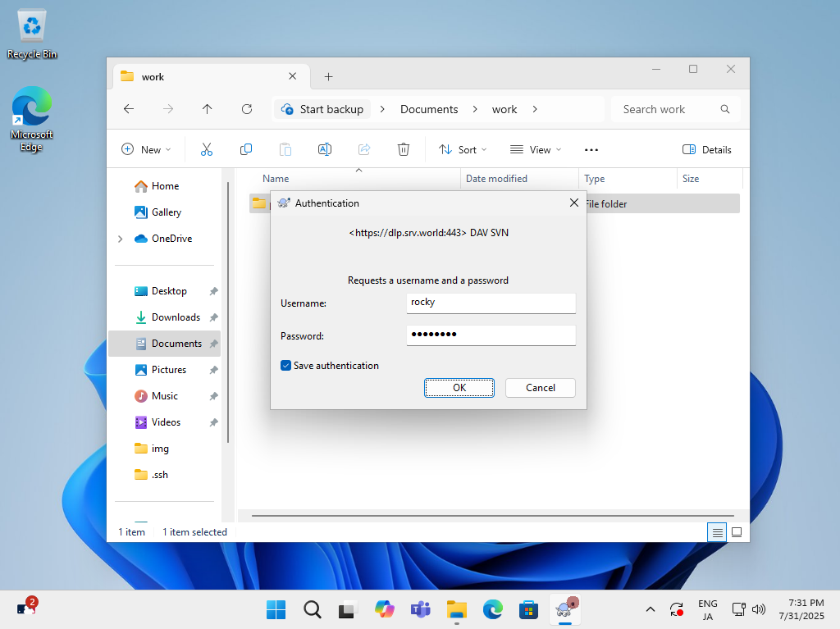This screenshot has width=840, height=629.
Task: Open the See more ellipsis menu
Action: click(591, 149)
